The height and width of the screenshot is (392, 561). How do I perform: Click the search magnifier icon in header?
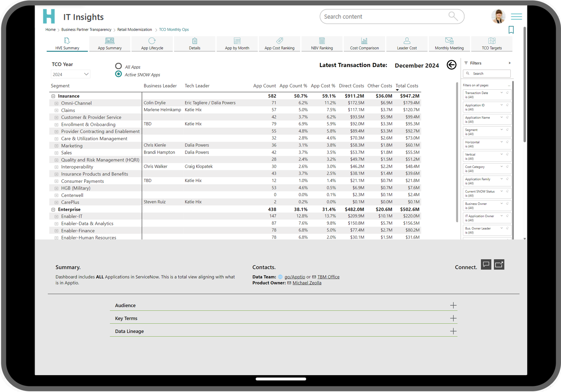click(453, 16)
